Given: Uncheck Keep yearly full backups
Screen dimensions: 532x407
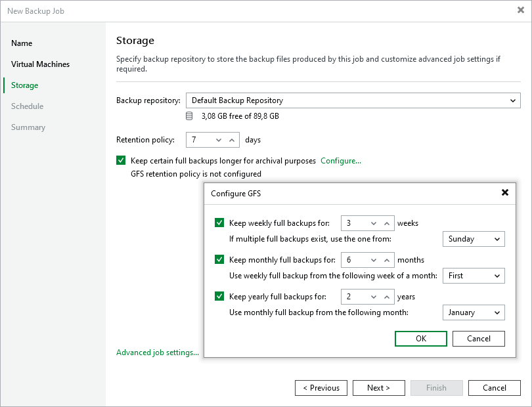Looking at the screenshot, I should [x=219, y=296].
